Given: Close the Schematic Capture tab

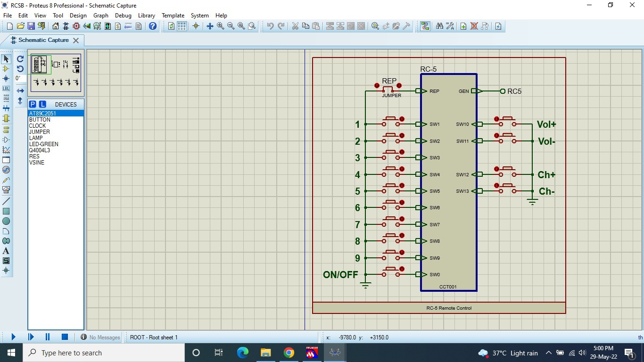Looking at the screenshot, I should coord(76,41).
